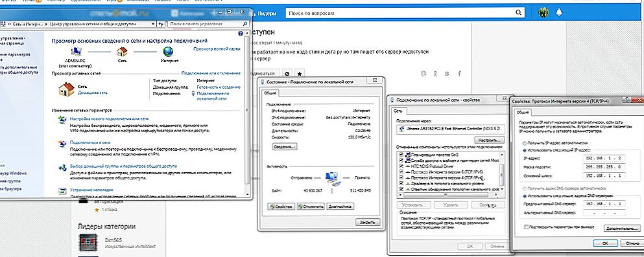Share question via Odnoklassniki icon
Viewport: 644px width, 257px height.
pyautogui.click(x=435, y=74)
